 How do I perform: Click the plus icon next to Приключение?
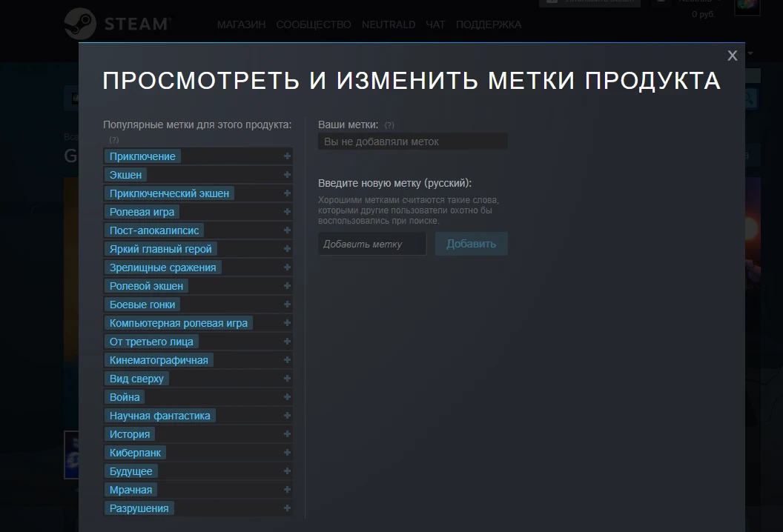[x=287, y=156]
